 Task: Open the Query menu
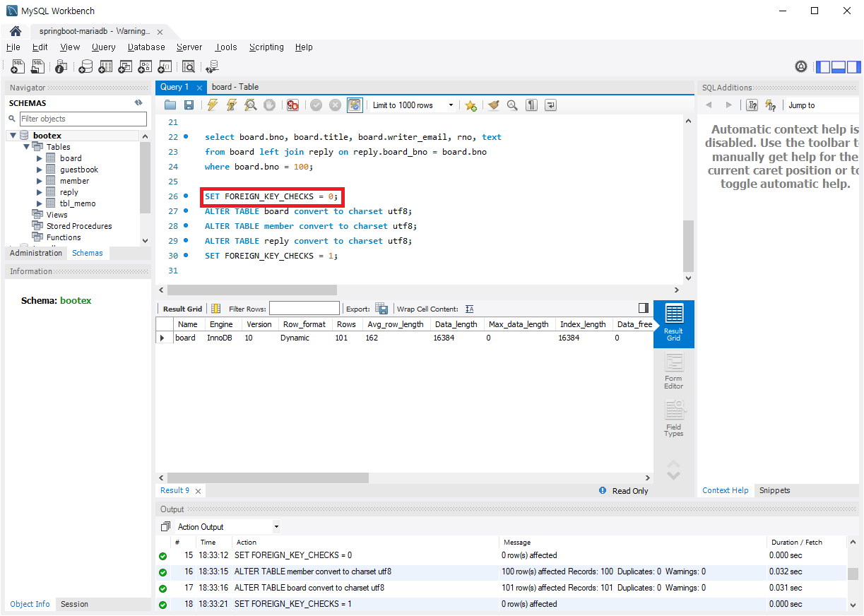(x=103, y=47)
